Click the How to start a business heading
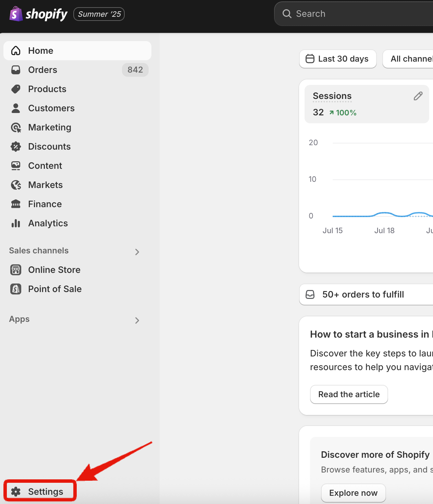433x504 pixels. [371, 334]
